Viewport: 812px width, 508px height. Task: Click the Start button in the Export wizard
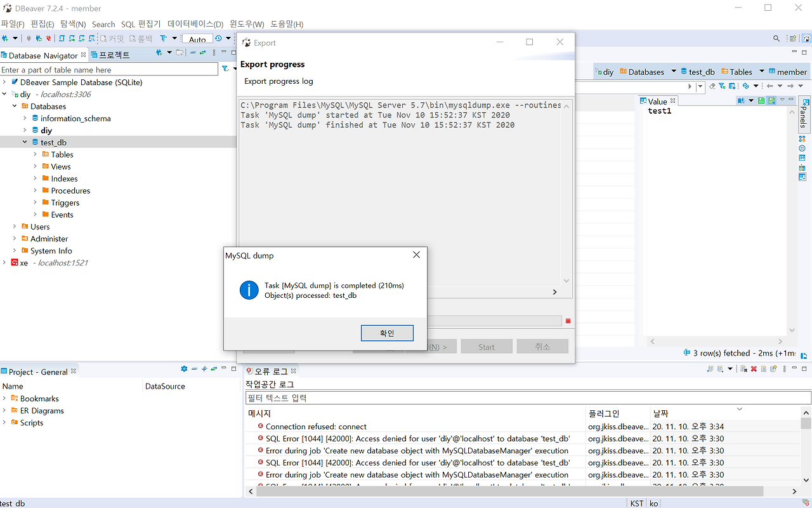(x=487, y=346)
